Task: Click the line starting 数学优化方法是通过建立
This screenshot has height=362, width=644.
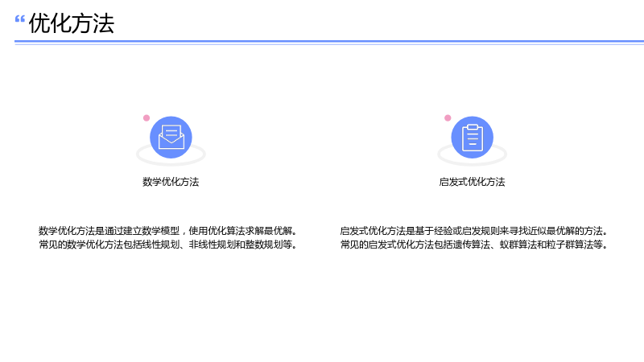Action: [x=168, y=231]
